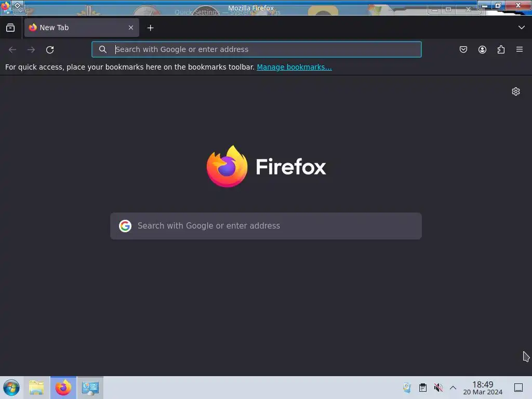The height and width of the screenshot is (399, 532).
Task: Open the hamburger application menu
Action: [520, 49]
